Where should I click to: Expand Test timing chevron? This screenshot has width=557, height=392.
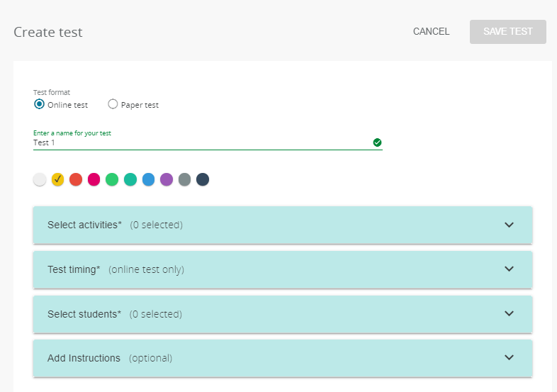pyautogui.click(x=509, y=269)
